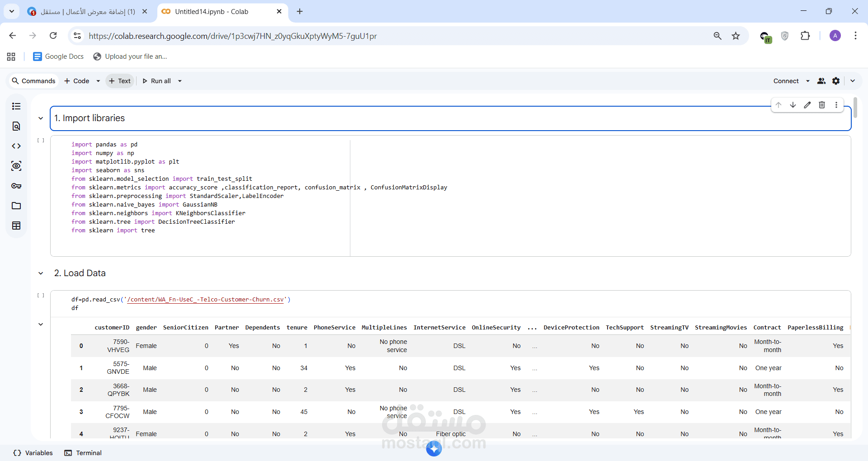Open the browser apps grid icon

tap(11, 56)
